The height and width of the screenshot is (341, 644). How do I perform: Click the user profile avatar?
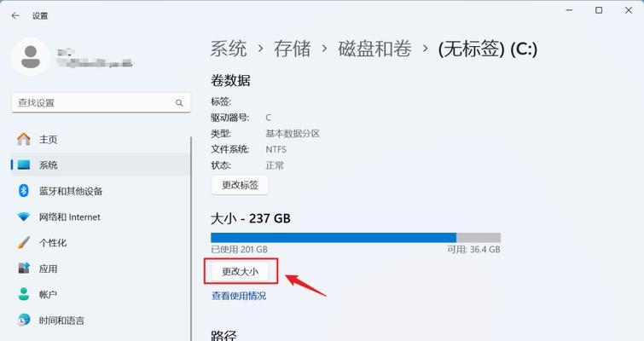pos(31,56)
